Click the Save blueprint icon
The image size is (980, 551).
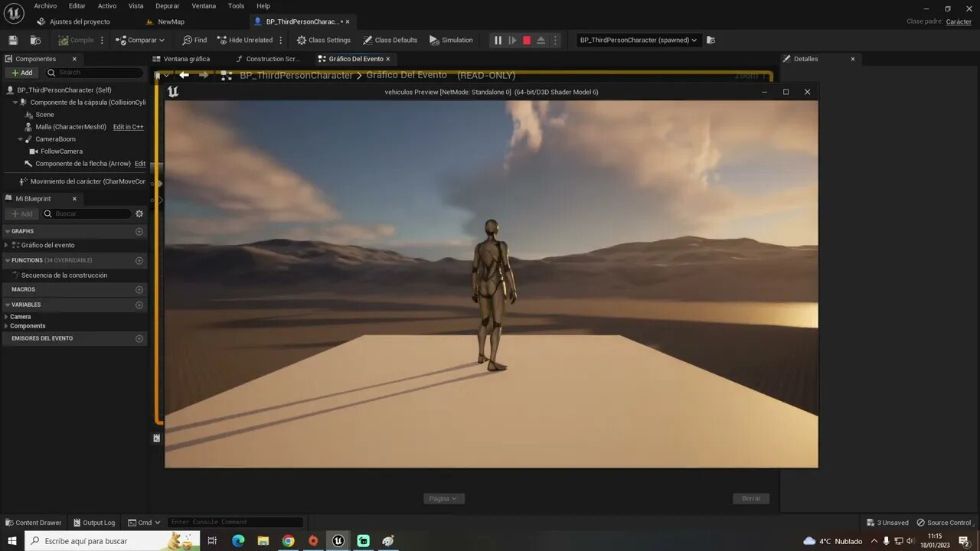click(x=13, y=40)
